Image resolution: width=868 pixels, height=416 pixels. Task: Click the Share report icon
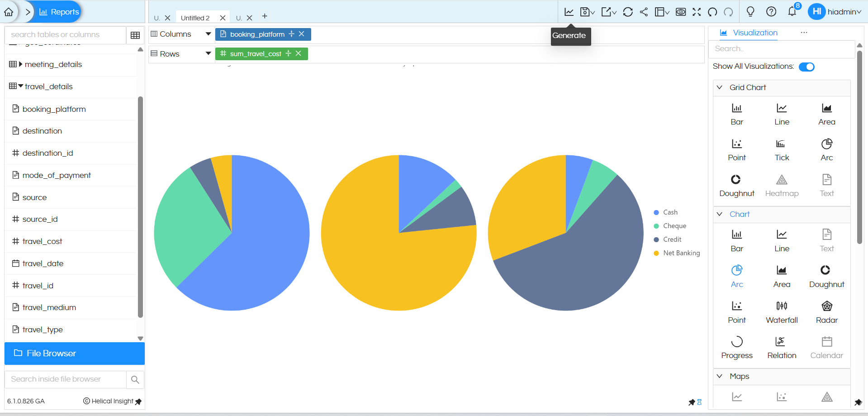(644, 12)
